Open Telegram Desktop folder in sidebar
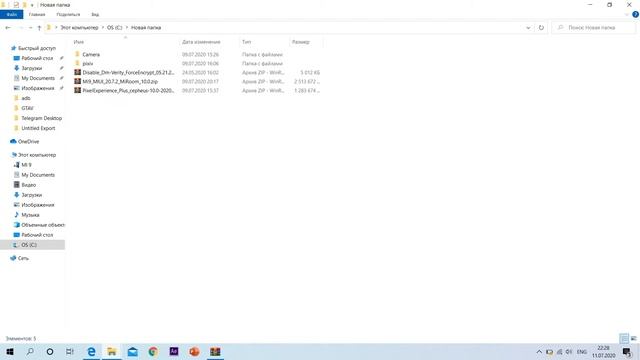The image size is (640, 360). point(42,118)
